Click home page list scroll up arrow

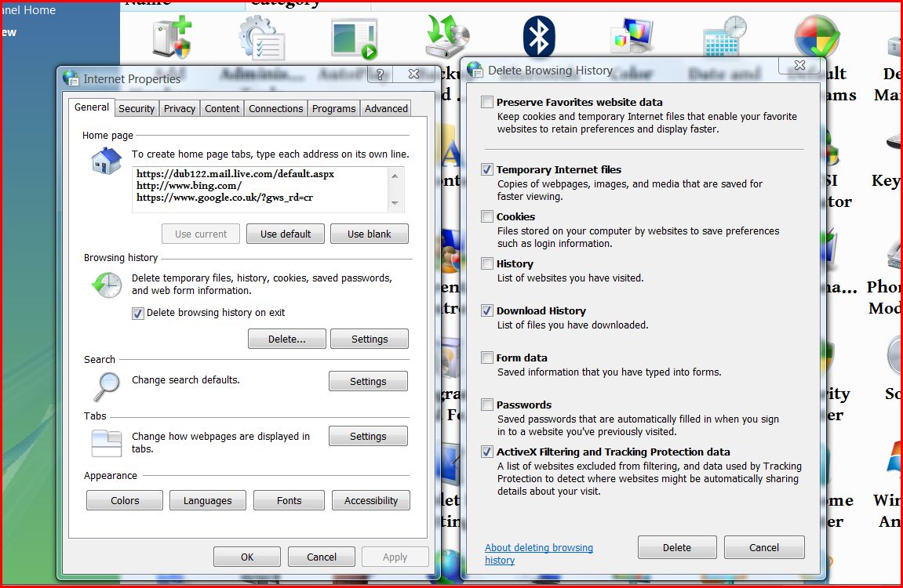pyautogui.click(x=395, y=176)
